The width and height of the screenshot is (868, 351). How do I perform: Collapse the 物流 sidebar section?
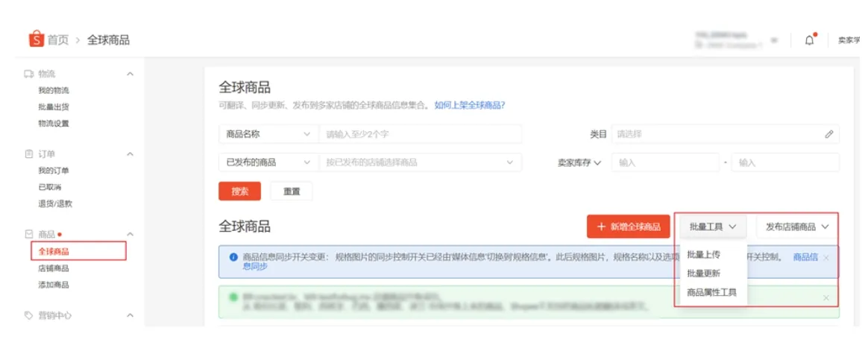130,74
